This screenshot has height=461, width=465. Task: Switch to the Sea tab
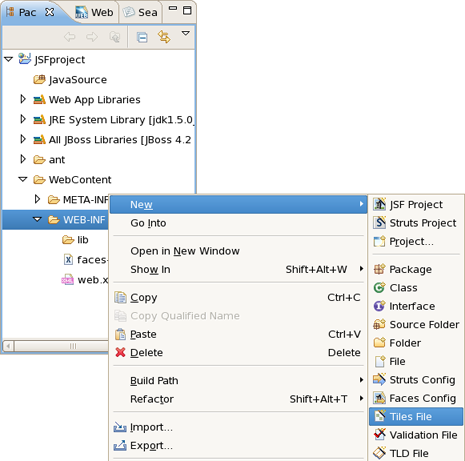pos(140,13)
